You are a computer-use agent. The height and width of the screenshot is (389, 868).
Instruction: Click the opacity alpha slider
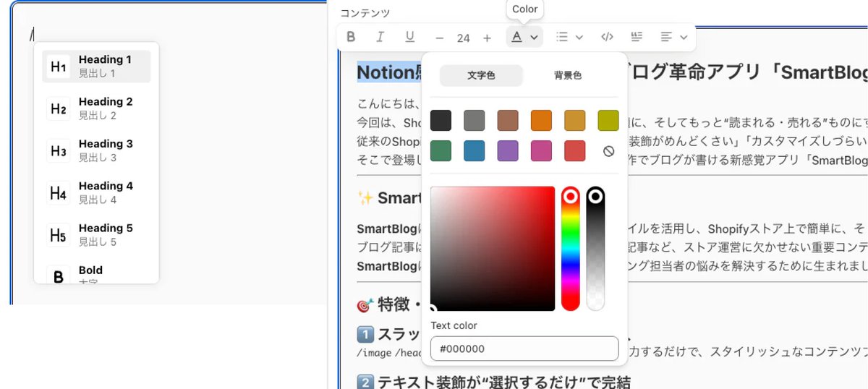595,249
